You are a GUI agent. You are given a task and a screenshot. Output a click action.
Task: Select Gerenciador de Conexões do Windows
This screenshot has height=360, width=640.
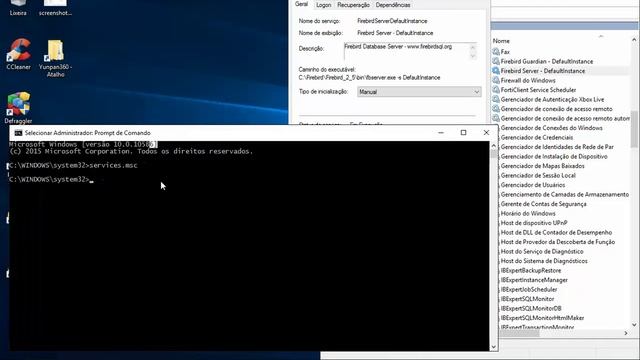(551, 128)
